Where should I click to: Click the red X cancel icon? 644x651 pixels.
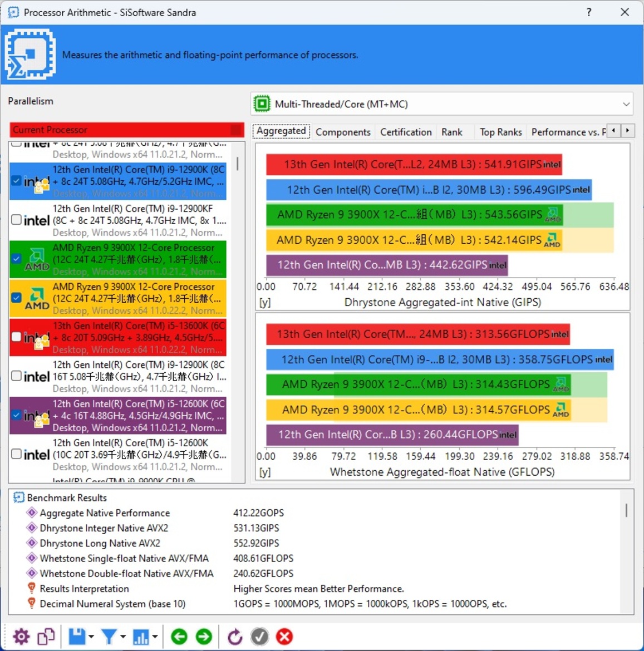[284, 637]
